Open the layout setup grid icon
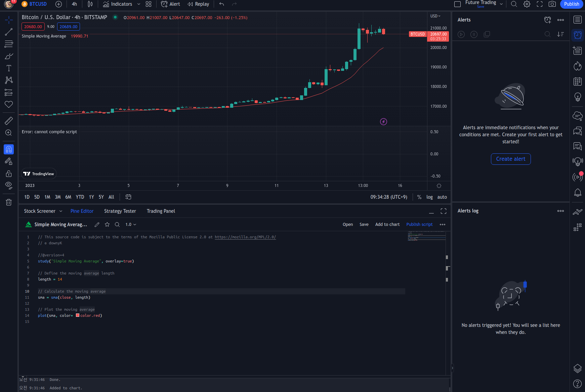This screenshot has height=392, width=585. click(149, 4)
